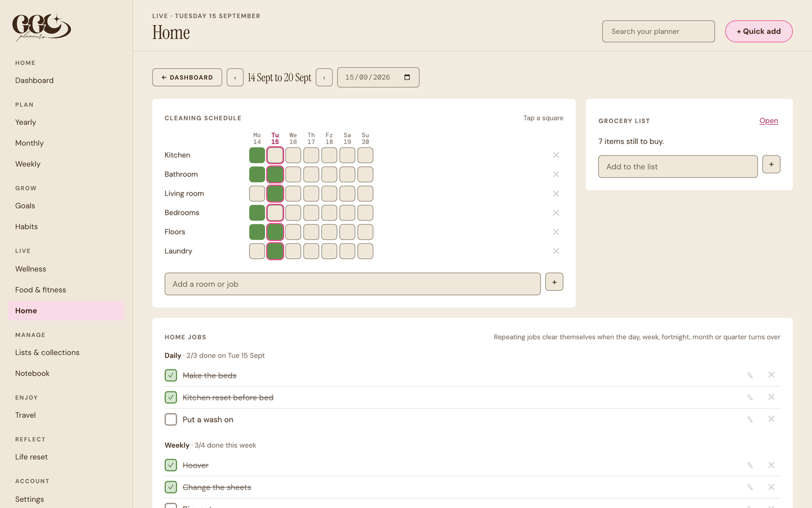The width and height of the screenshot is (812, 508).
Task: Mark Kitchen cleaned on Tuesday 15
Action: [x=275, y=155]
